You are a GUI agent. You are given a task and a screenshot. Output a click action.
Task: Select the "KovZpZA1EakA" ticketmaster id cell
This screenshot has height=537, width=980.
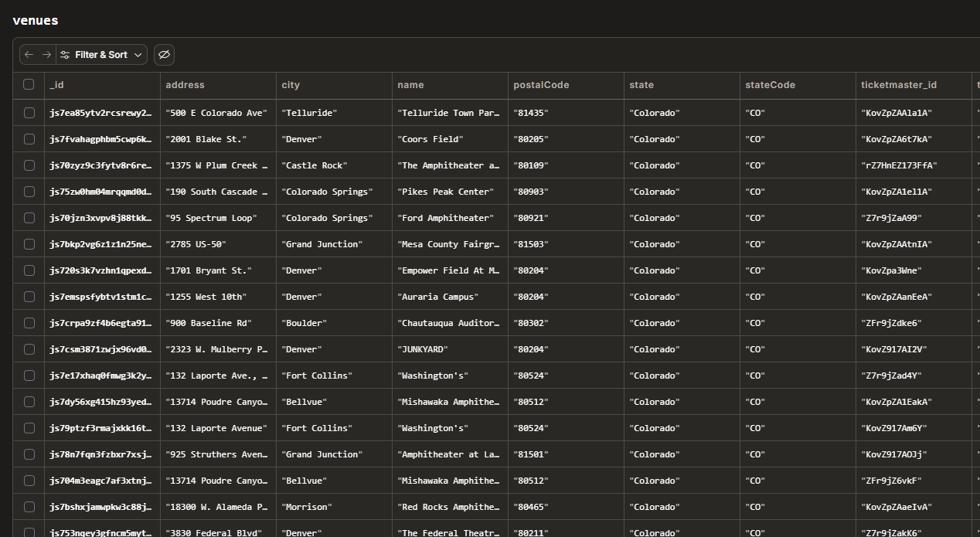click(x=914, y=402)
